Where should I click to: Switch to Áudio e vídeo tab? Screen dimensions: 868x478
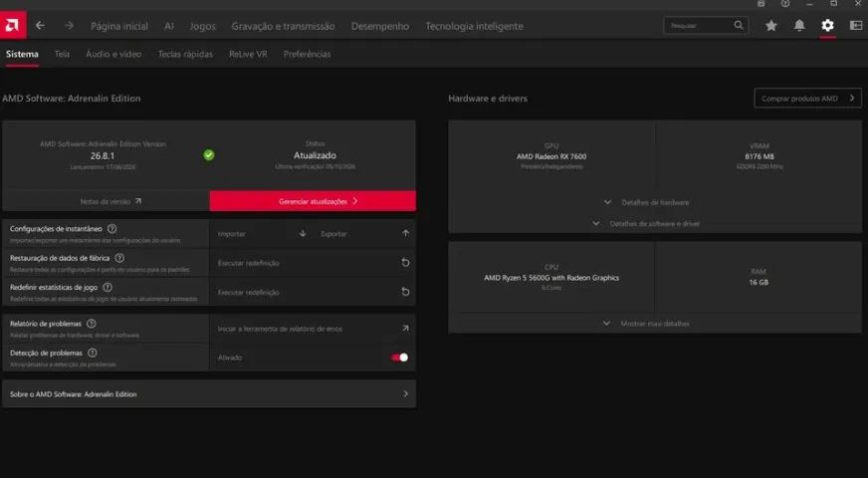click(113, 54)
